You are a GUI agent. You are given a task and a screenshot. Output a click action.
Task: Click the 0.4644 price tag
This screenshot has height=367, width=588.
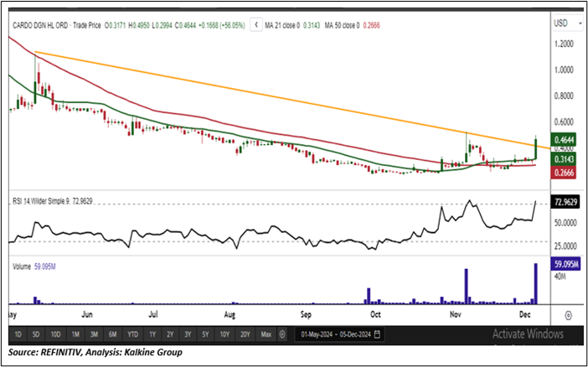coord(563,140)
